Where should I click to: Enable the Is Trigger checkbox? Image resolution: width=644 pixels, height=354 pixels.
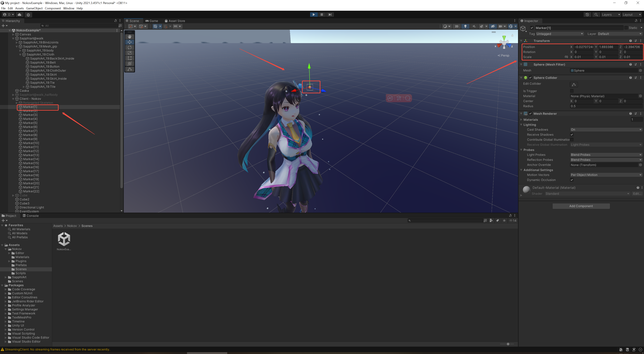tap(572, 91)
